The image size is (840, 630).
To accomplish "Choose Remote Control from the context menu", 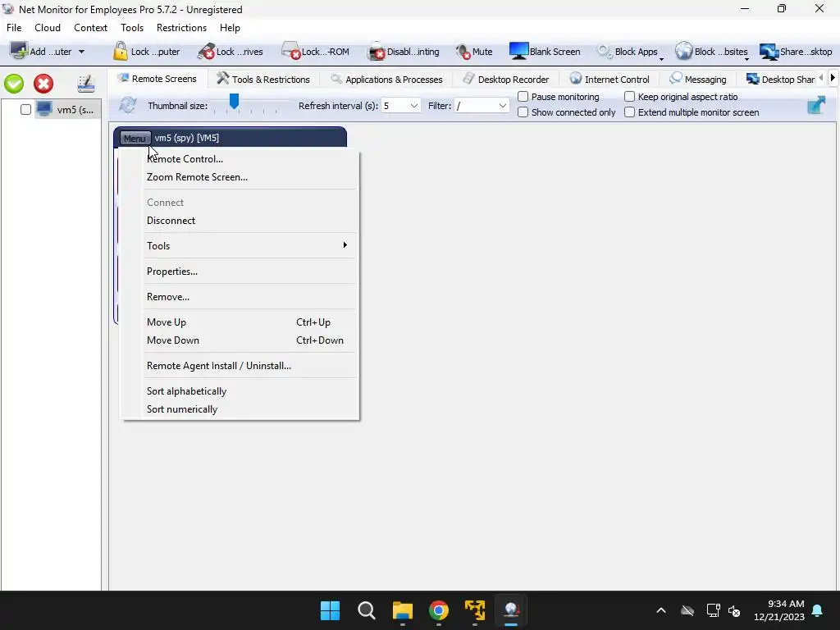I will 239,158.
